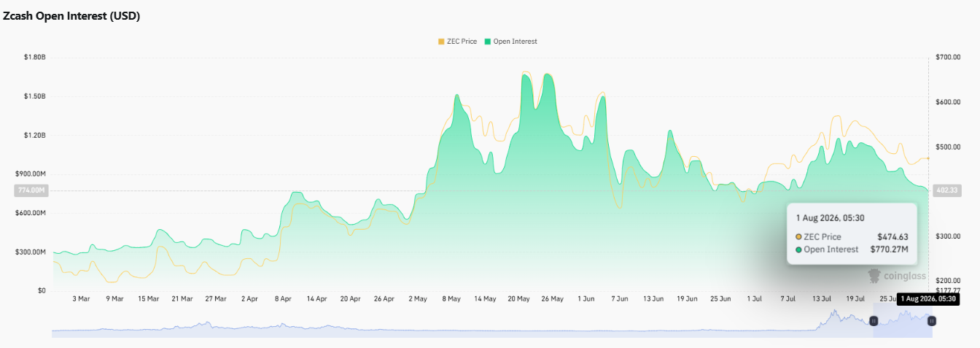Click the 14 May date label
Image resolution: width=980 pixels, height=348 pixels.
coord(485,299)
